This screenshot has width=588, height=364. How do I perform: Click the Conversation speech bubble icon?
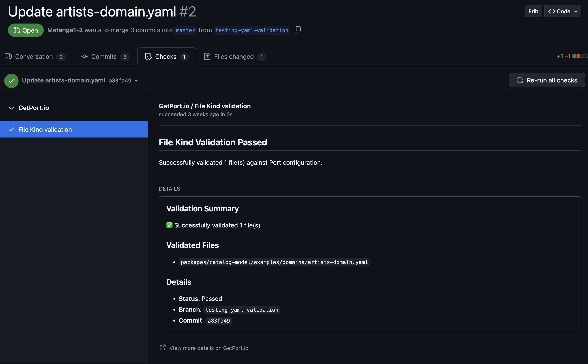(8, 57)
